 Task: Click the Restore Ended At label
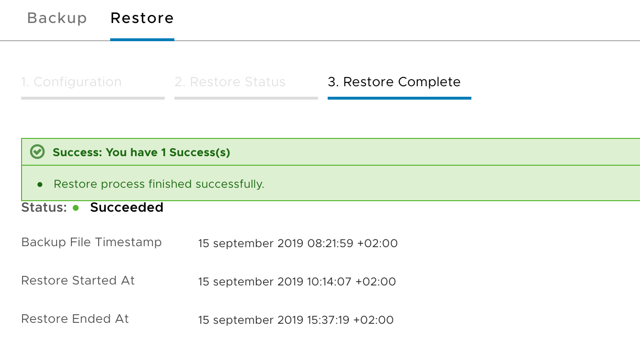(x=75, y=319)
